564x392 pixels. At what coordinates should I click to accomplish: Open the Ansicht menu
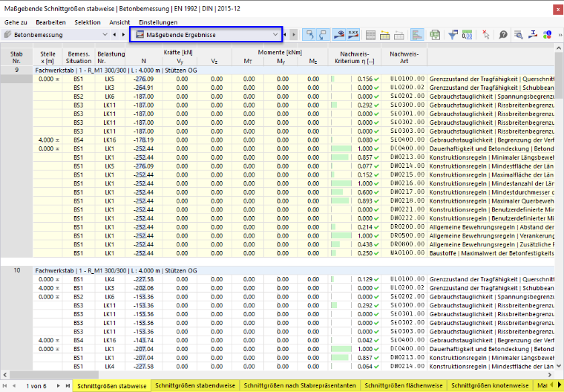119,22
